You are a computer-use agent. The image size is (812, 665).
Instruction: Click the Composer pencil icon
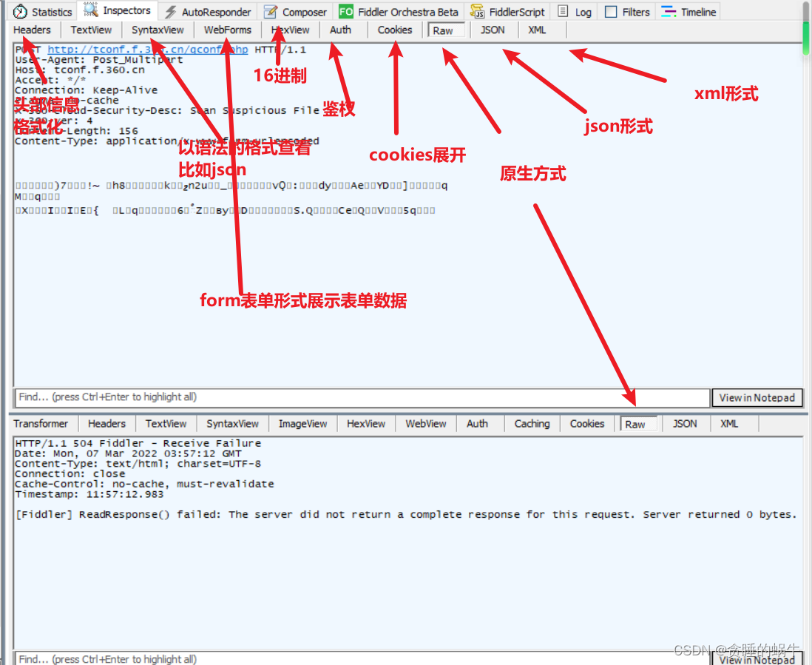click(x=271, y=11)
